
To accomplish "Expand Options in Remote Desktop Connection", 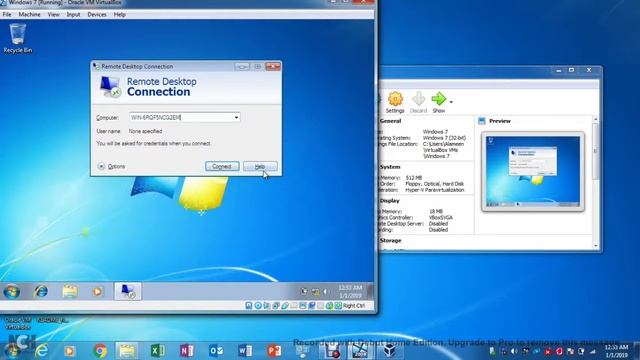I will click(111, 167).
